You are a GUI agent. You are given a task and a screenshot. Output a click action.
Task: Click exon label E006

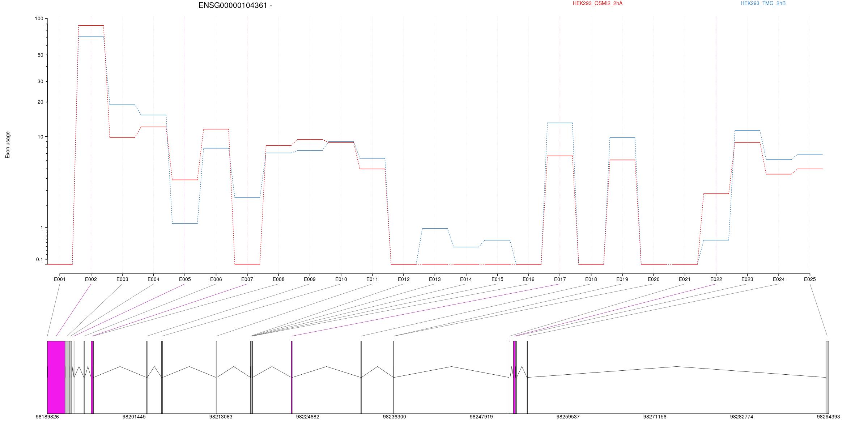point(216,279)
